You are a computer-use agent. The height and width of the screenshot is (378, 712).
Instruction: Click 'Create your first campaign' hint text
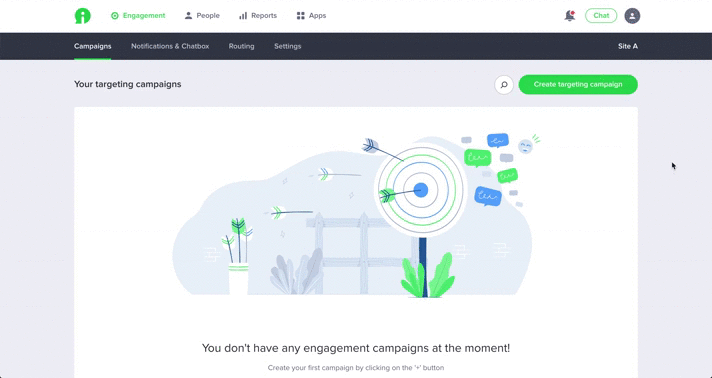[x=356, y=368]
